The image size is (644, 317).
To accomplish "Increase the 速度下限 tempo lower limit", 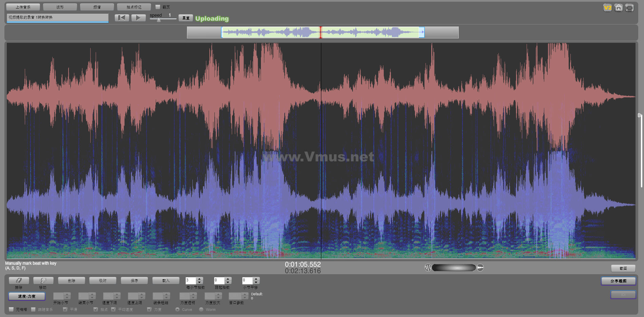I will click(117, 294).
